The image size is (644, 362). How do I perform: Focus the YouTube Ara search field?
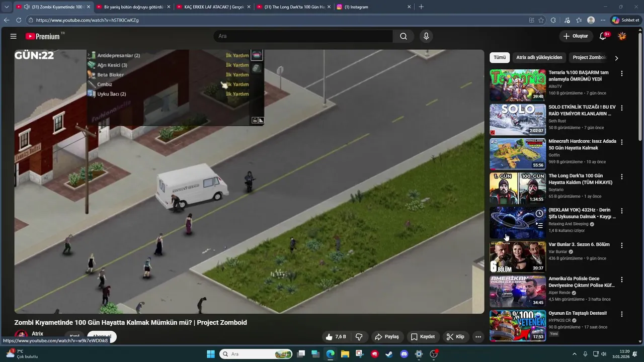[x=303, y=36]
